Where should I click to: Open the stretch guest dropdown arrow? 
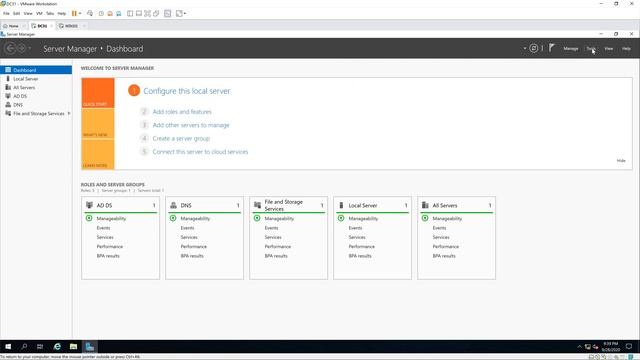tap(185, 13)
